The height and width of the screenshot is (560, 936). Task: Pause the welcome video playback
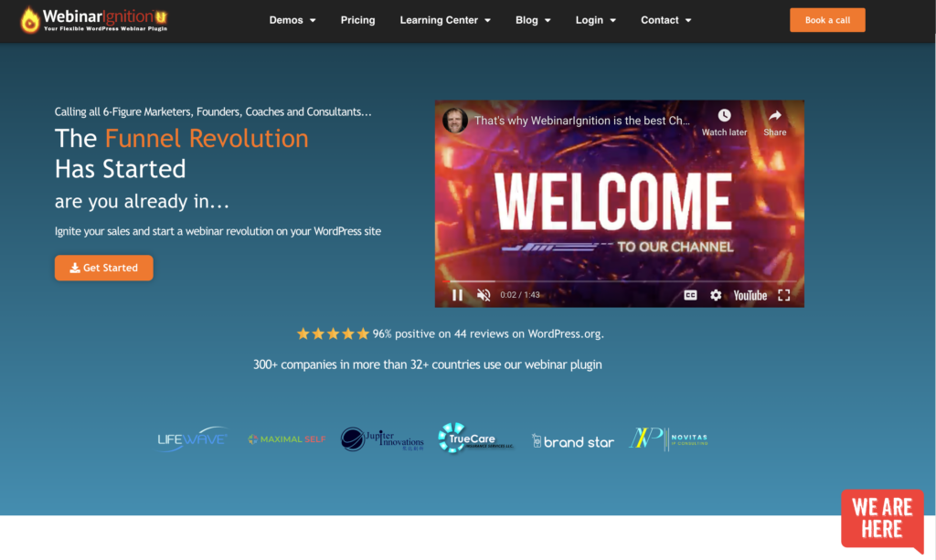pos(457,294)
